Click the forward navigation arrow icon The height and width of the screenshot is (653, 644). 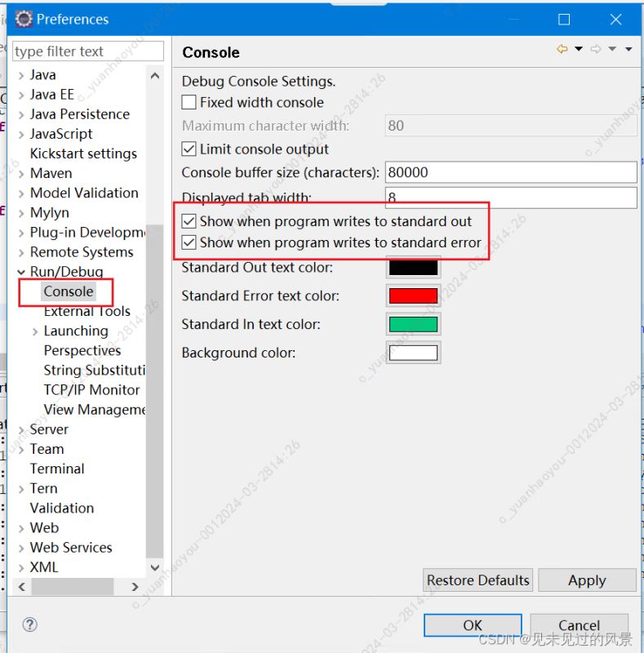click(x=596, y=49)
